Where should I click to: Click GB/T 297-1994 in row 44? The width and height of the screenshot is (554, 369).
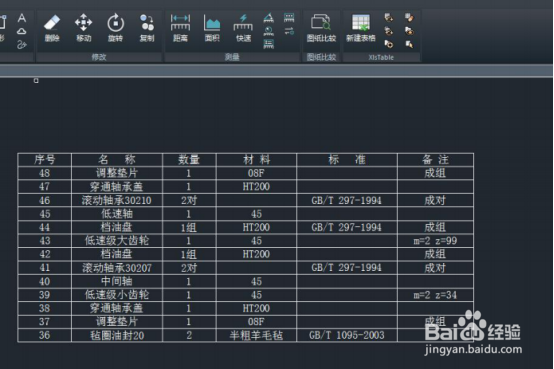click(347, 227)
